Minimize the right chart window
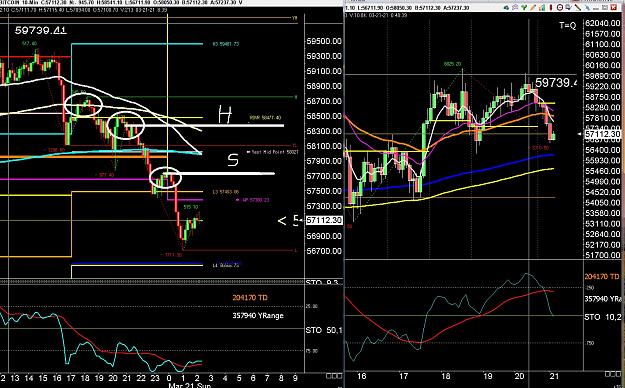625x388 pixels. pyautogui.click(x=596, y=8)
